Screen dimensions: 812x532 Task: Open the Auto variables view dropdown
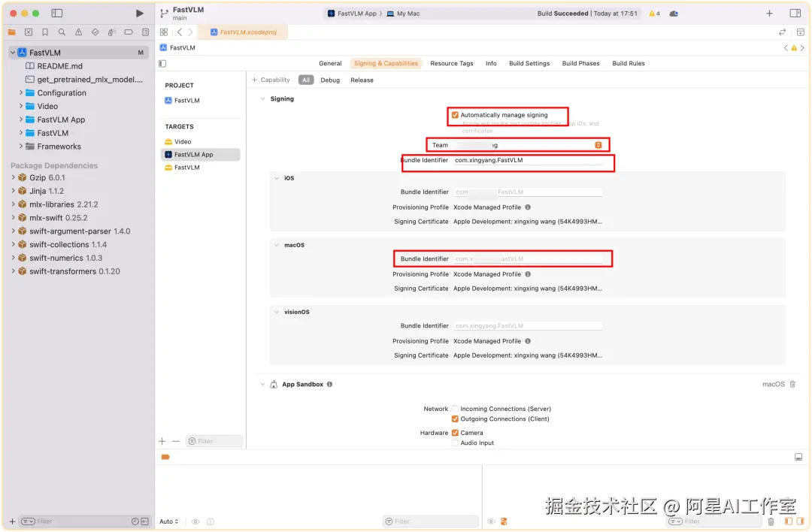pyautogui.click(x=169, y=521)
